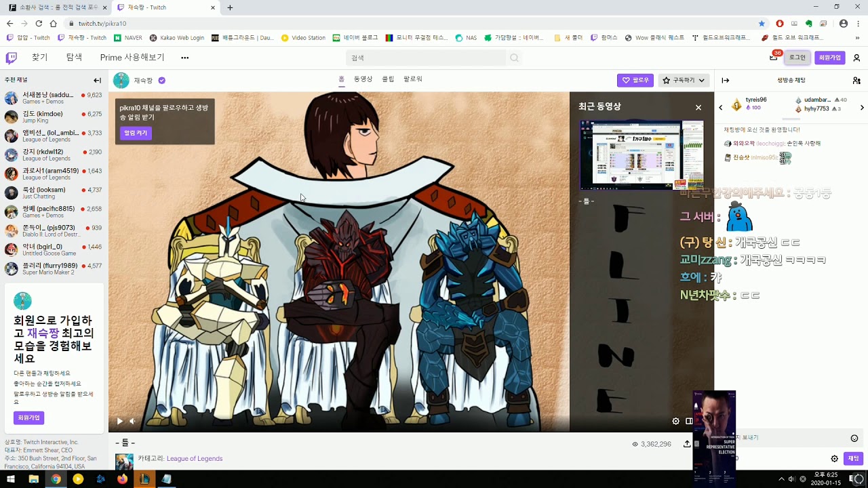Open 김도 (kimdoe) recommended channel
This screenshot has height=488, width=868.
click(x=53, y=117)
